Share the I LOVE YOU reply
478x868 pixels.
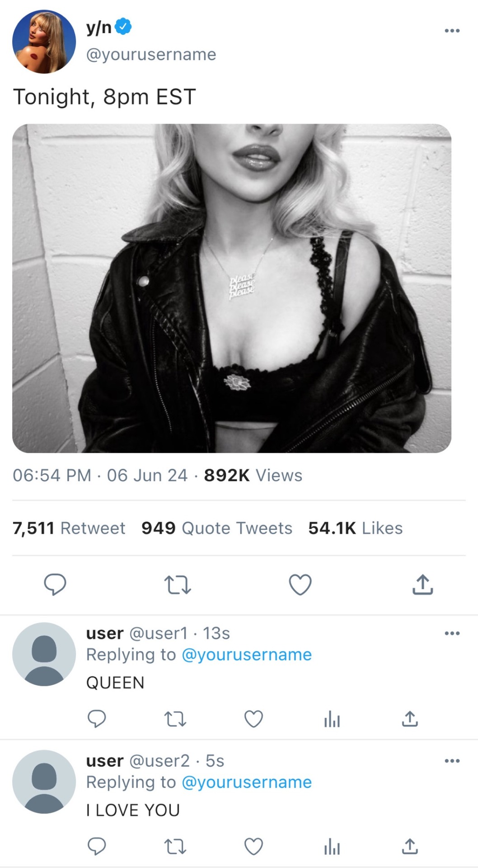pos(410,846)
